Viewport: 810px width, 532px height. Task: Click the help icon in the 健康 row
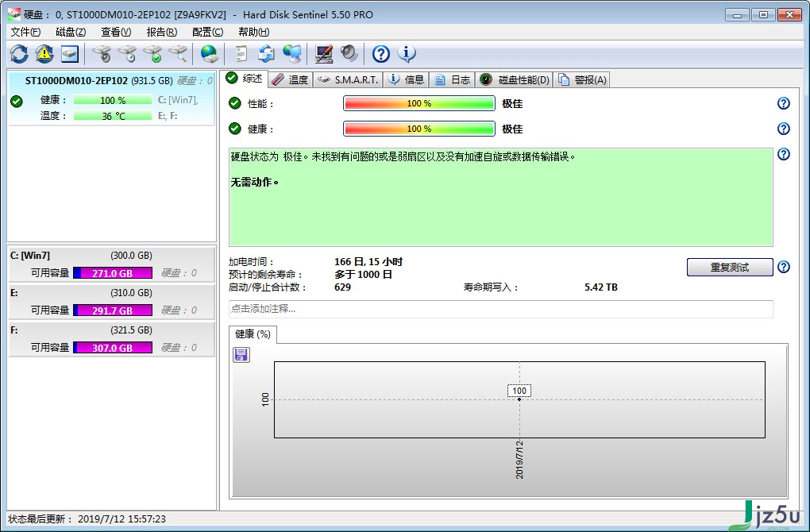(784, 129)
